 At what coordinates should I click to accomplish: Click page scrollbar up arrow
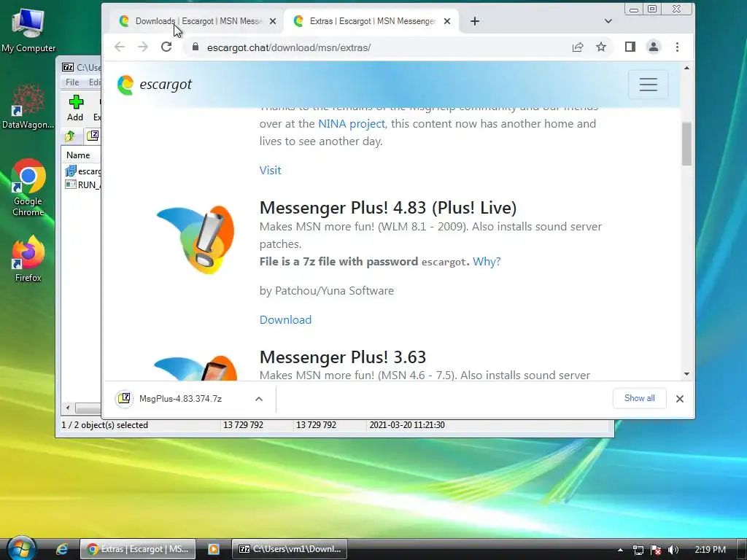click(686, 68)
